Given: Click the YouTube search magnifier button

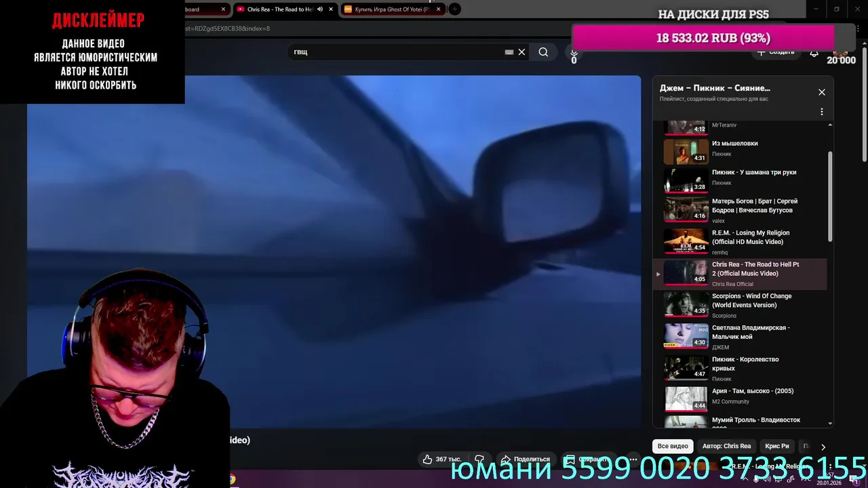Looking at the screenshot, I should pyautogui.click(x=543, y=52).
